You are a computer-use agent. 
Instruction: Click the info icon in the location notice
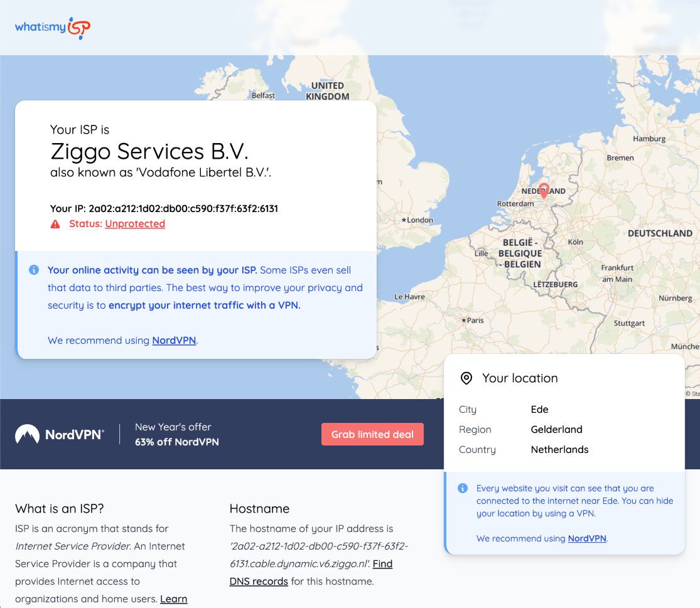coord(463,488)
